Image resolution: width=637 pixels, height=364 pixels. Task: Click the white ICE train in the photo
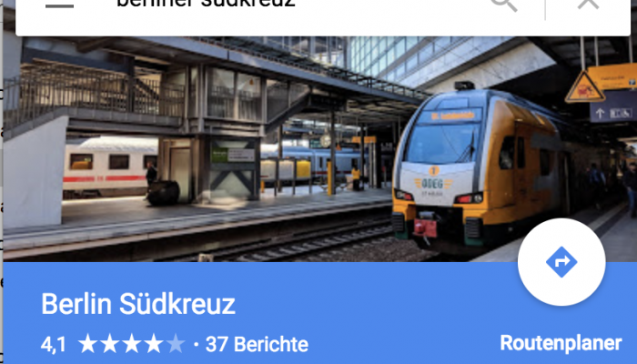pyautogui.click(x=110, y=167)
